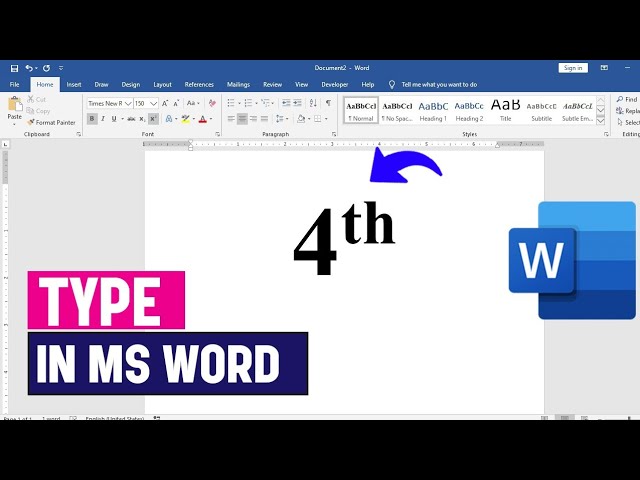Click the Paste clipboard icon

pos(15,104)
